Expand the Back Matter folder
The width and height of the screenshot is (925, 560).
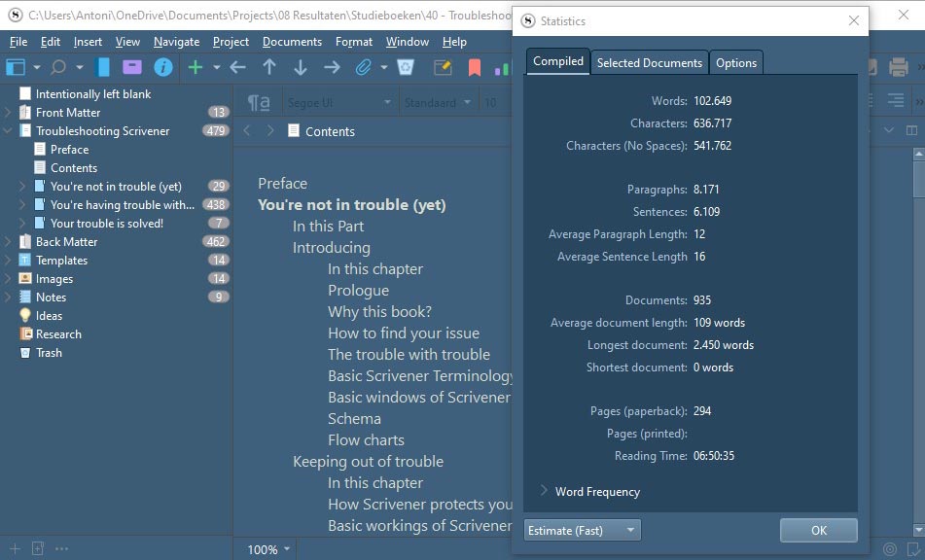coord(8,241)
